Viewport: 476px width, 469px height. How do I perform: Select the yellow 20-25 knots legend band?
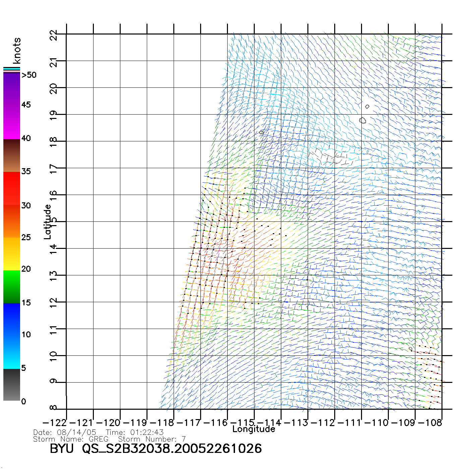tap(12, 254)
